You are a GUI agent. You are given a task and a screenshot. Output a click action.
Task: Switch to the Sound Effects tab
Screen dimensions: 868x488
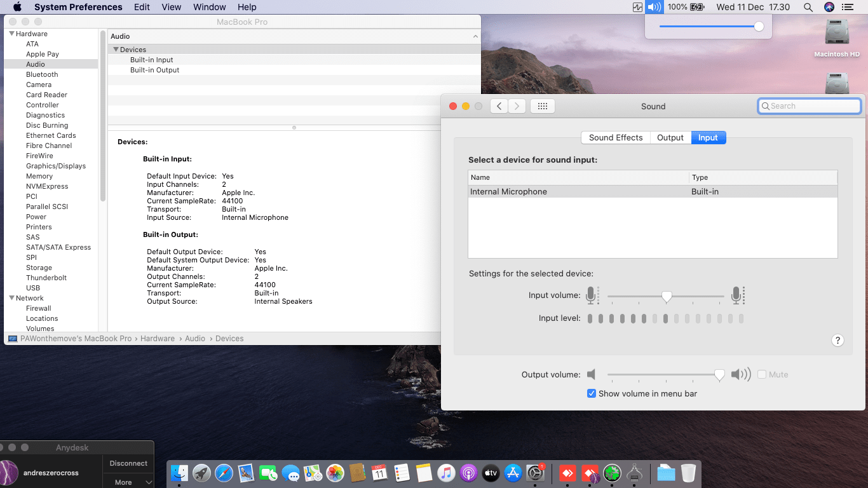615,138
